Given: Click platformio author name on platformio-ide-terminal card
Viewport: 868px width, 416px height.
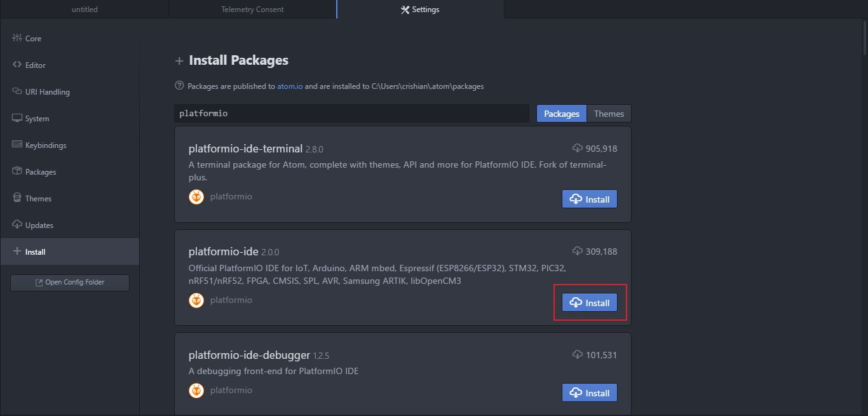Looking at the screenshot, I should [x=231, y=197].
